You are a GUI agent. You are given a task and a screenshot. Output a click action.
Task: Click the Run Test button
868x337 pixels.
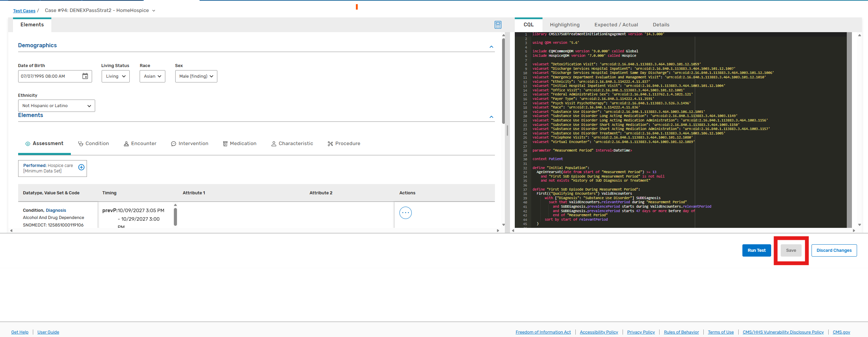[756, 250]
